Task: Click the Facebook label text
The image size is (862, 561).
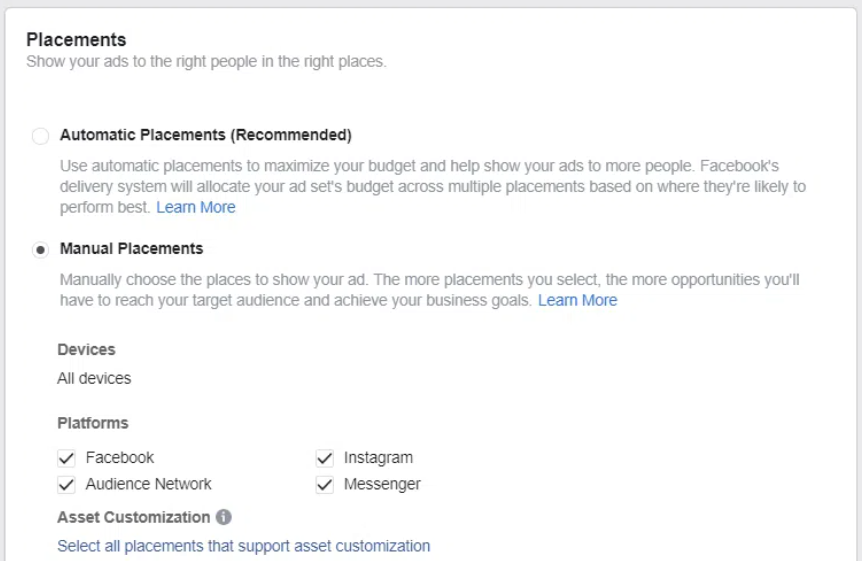Action: (120, 457)
